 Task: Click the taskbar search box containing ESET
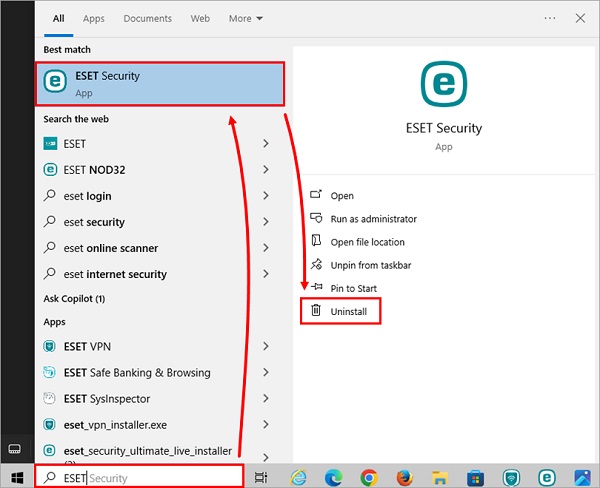pos(139,477)
